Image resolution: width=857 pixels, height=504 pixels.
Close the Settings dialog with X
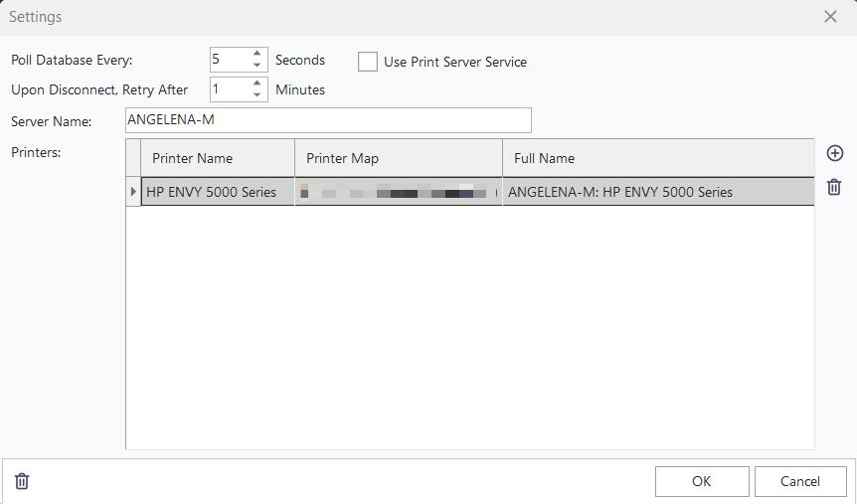coord(830,17)
